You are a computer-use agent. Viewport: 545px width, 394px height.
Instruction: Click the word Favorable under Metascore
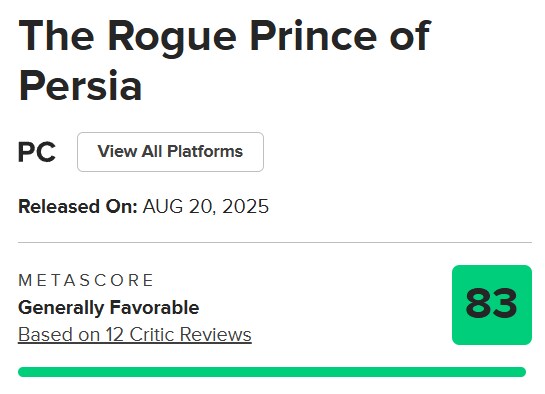[155, 307]
